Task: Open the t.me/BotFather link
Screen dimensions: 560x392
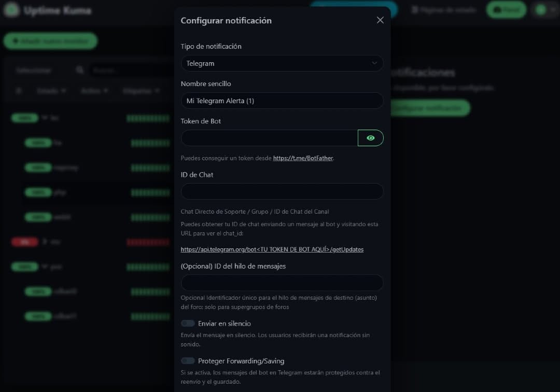Action: [303, 158]
